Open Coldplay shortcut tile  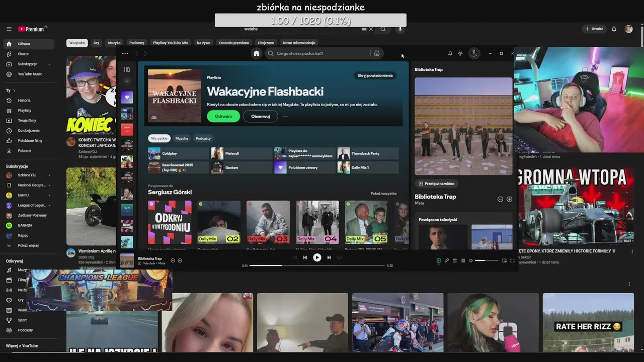(178, 153)
